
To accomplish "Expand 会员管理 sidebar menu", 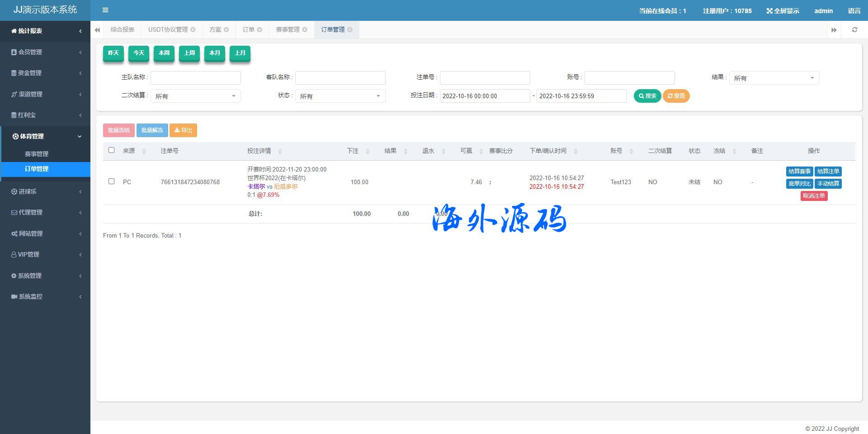I will (45, 52).
